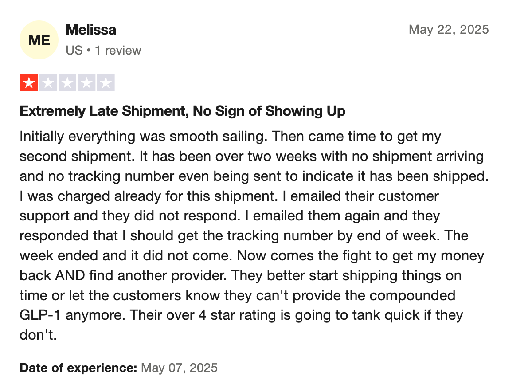The image size is (532, 392).
Task: Click the "US • 1 review" text
Action: 103,51
